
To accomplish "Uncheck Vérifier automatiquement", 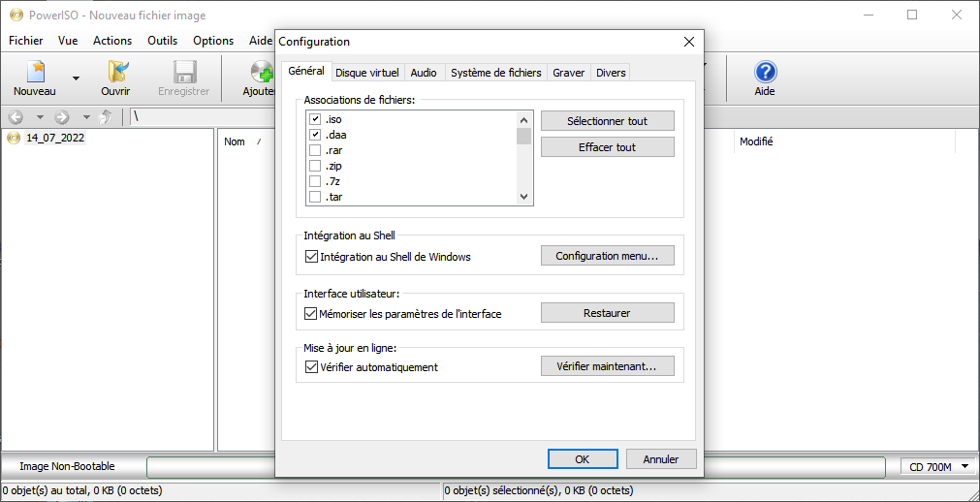I will pos(311,367).
